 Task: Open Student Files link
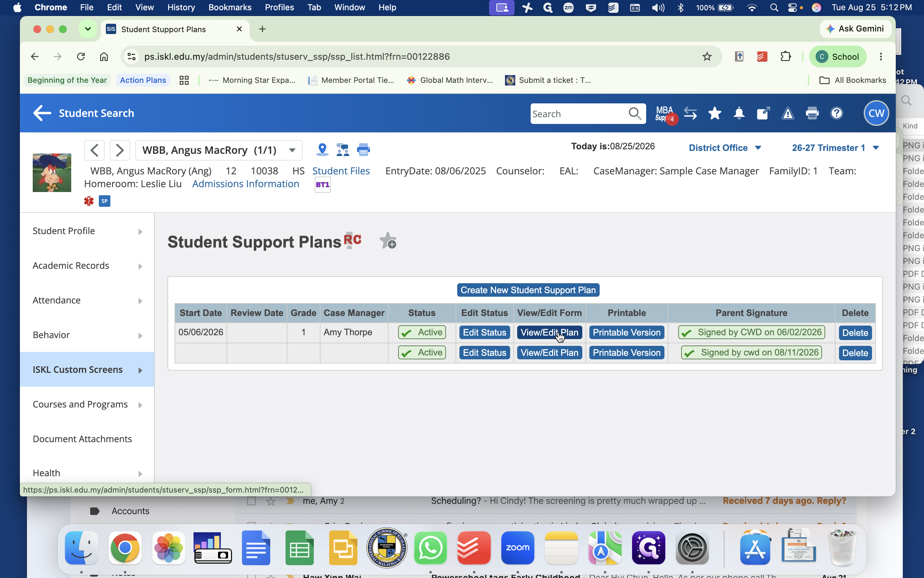341,171
